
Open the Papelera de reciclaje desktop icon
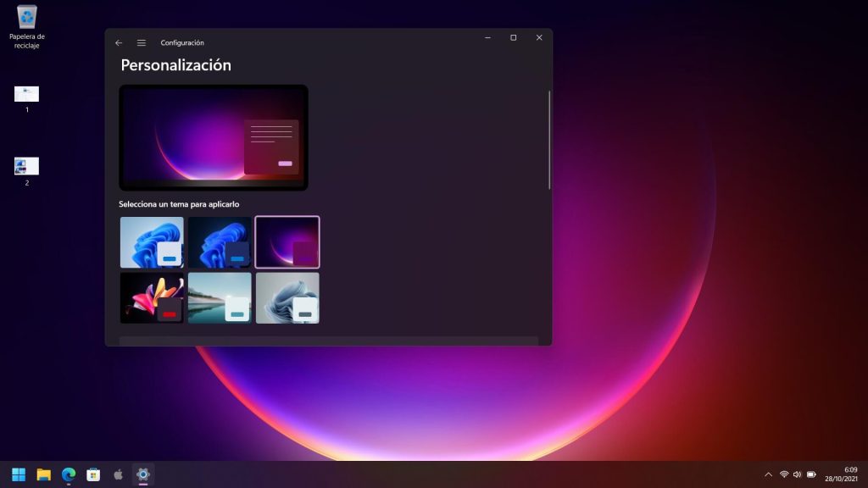pos(26,26)
